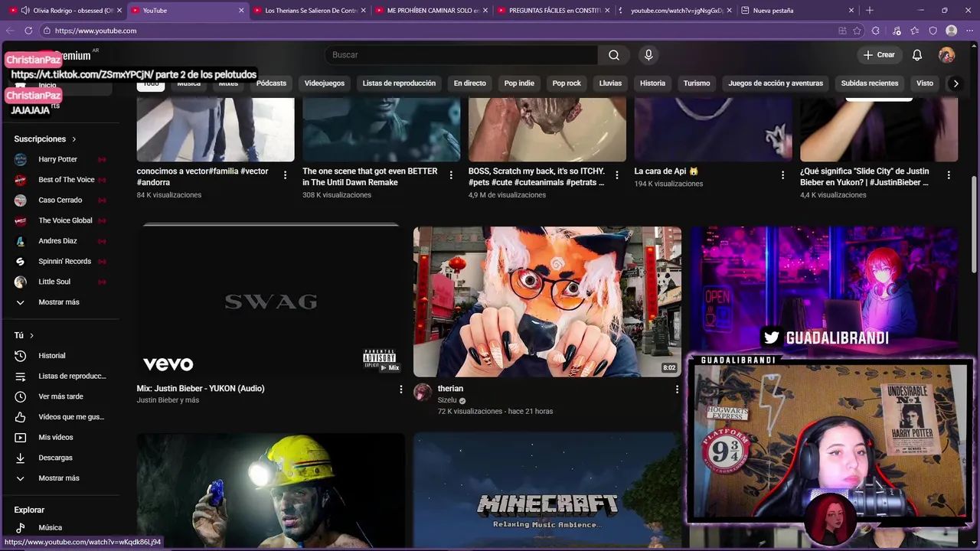Bookmark page with the star icon
Image resolution: width=980 pixels, height=551 pixels.
(857, 31)
